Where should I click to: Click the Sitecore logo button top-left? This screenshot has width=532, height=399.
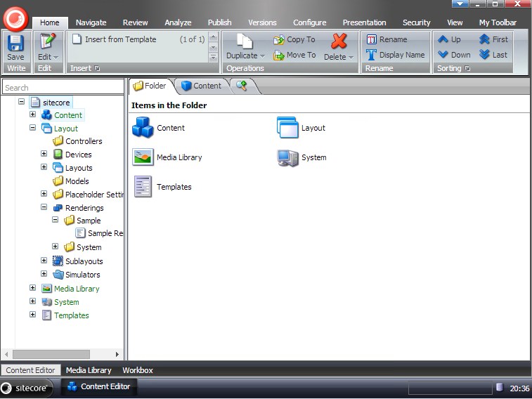[15, 15]
